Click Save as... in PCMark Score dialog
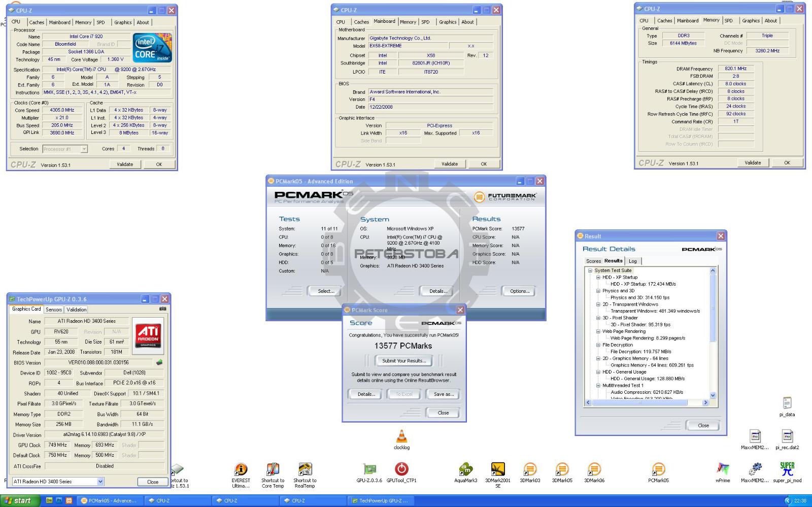This screenshot has height=507, width=812. (444, 394)
